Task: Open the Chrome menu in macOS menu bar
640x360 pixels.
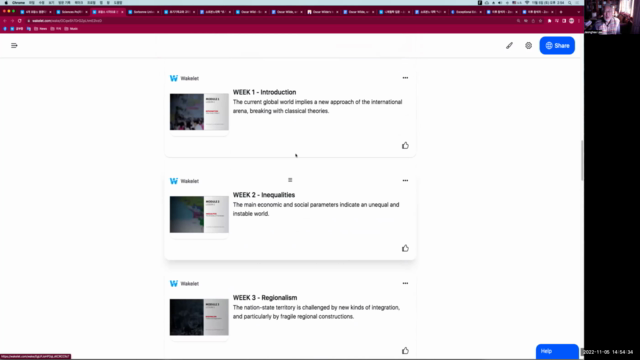Action: 18,2
